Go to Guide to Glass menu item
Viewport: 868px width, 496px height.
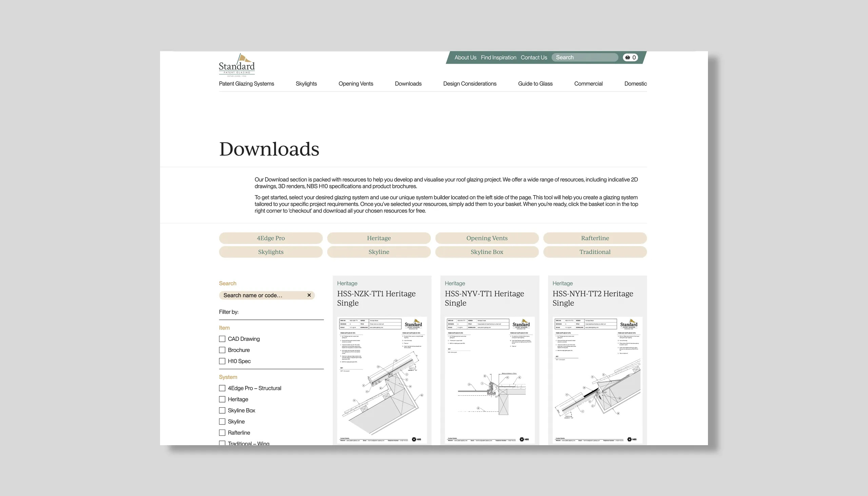point(535,83)
